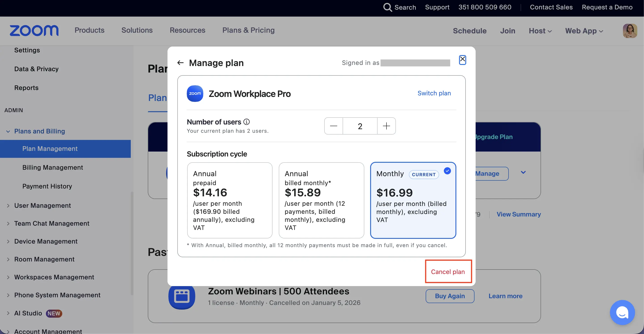Click the Cancel plan button
Screen dimensions: 644x334
448,272
